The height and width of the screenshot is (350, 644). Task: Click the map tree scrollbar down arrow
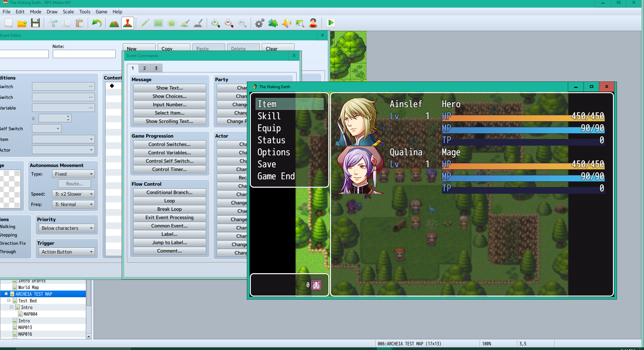tap(89, 336)
